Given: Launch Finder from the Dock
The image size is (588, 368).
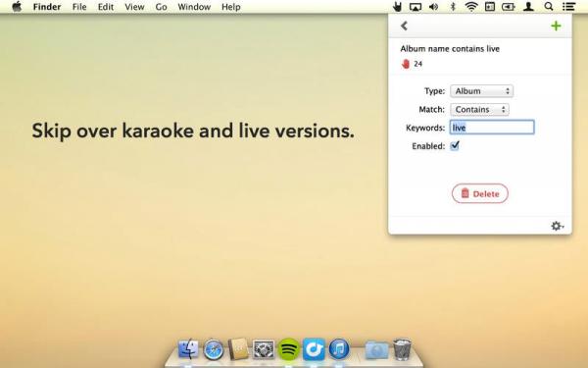Looking at the screenshot, I should click(188, 348).
